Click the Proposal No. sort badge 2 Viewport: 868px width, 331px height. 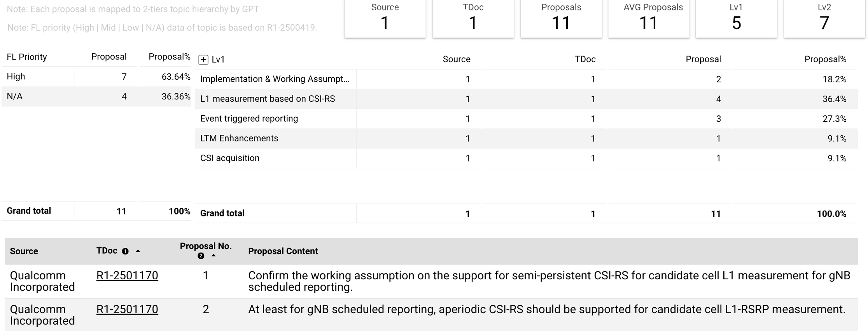[201, 256]
